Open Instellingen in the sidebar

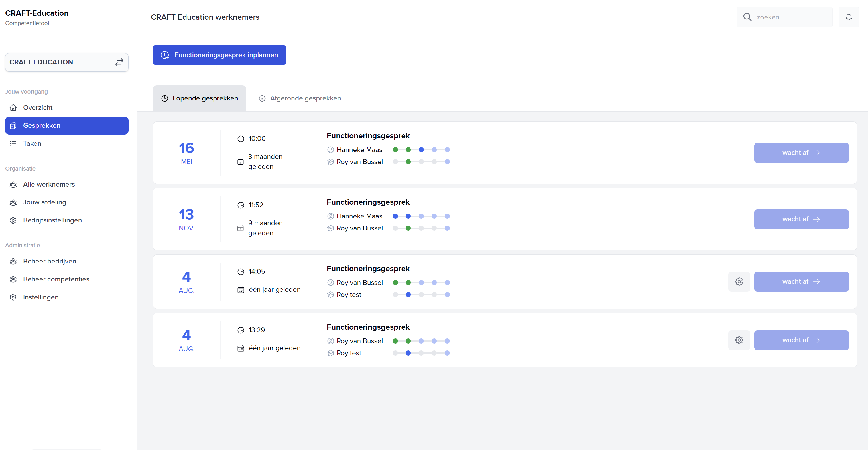tap(67, 297)
